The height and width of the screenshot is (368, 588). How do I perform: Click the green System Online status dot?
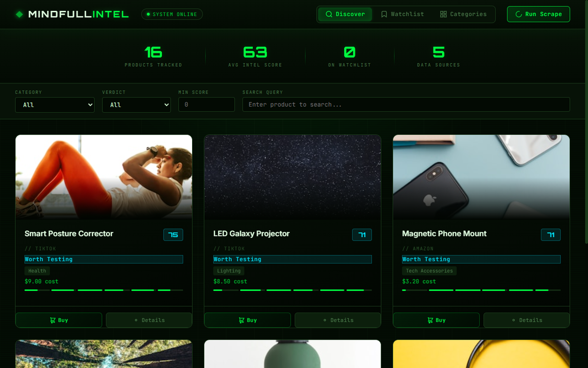pos(148,14)
